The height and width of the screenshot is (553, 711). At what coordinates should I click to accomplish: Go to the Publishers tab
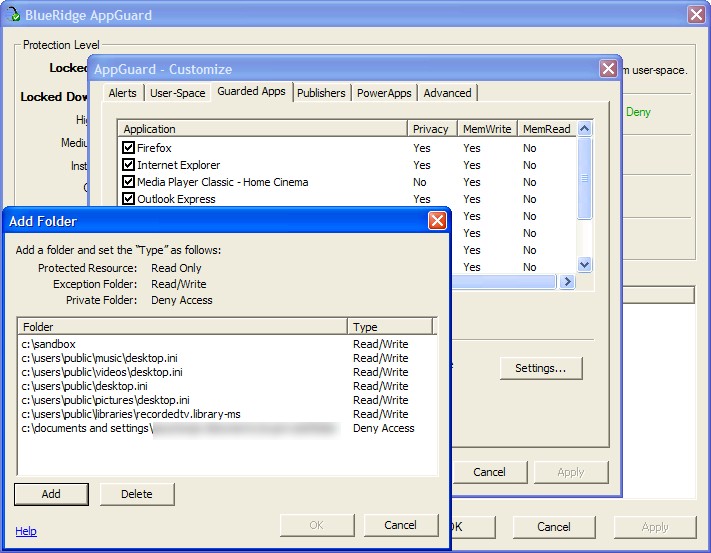(x=321, y=93)
